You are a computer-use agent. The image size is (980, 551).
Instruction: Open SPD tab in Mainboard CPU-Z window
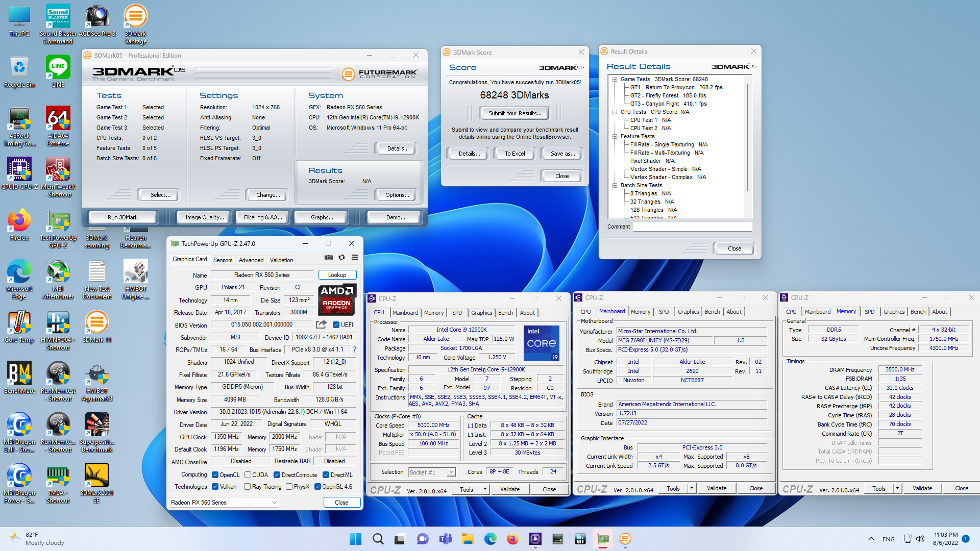(664, 312)
